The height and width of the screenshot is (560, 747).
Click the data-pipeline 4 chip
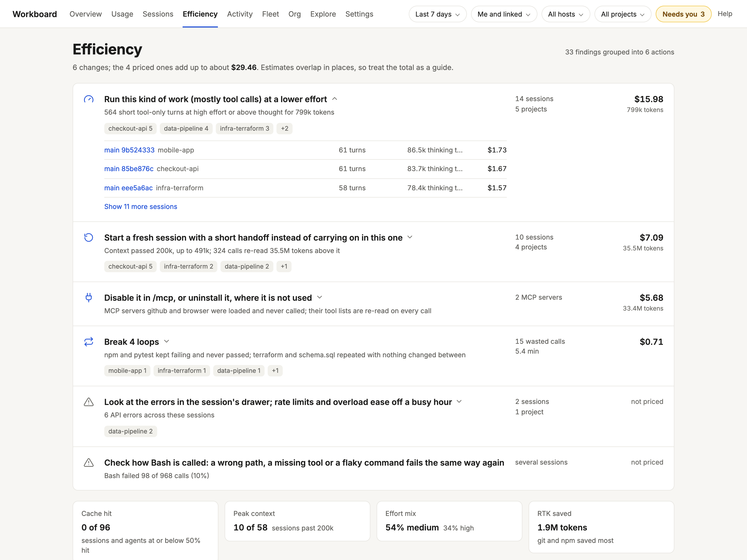pos(186,129)
